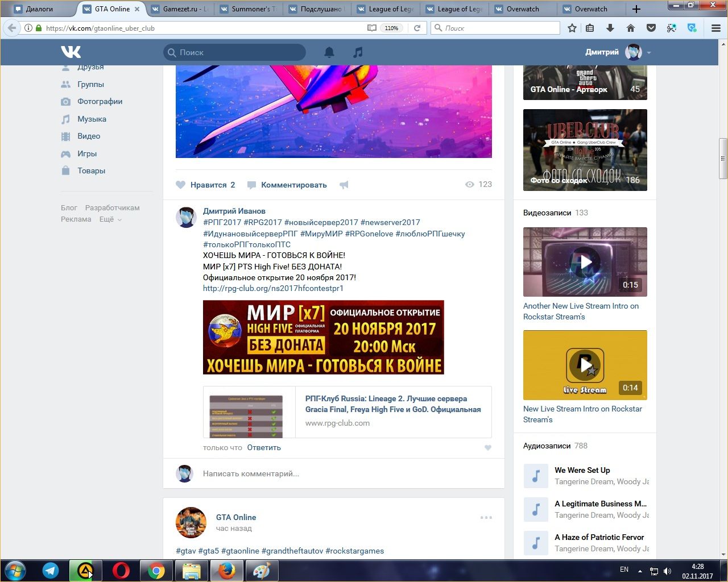Play Another New Live Stream Intro video
The height and width of the screenshot is (582, 728).
click(x=585, y=262)
